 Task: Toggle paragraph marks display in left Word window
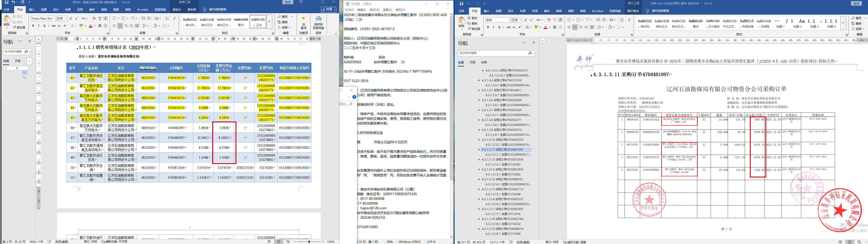(175, 19)
